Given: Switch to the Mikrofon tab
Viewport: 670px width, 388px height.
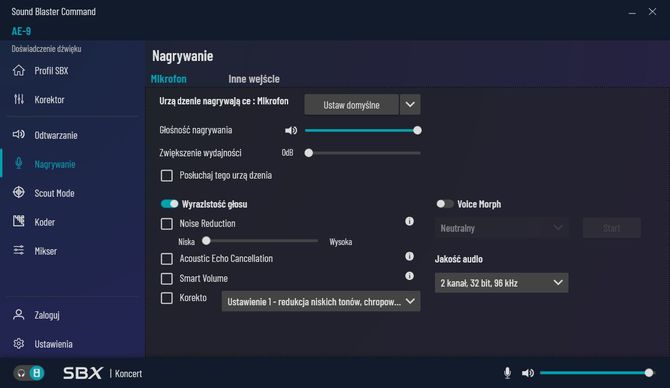Looking at the screenshot, I should (x=169, y=79).
